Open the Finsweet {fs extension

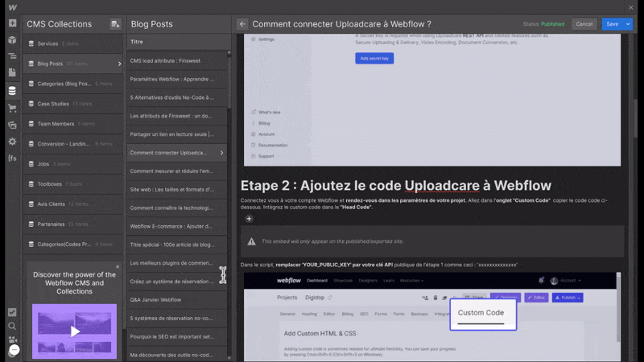12,158
